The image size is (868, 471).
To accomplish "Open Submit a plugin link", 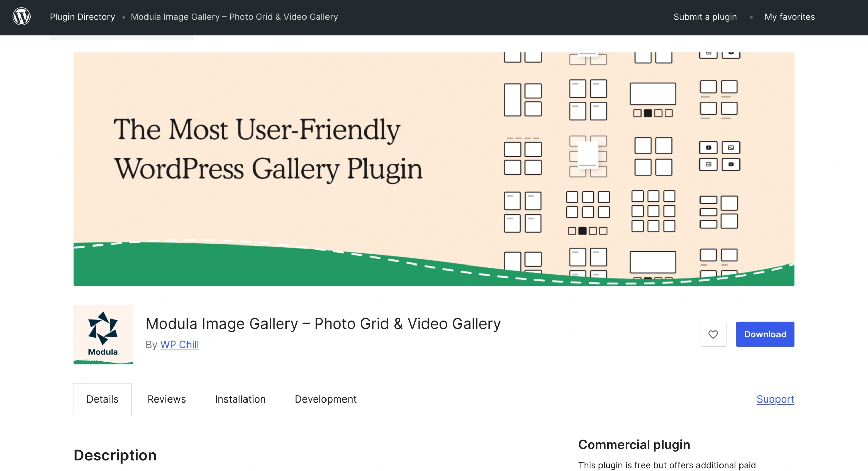I will point(705,17).
